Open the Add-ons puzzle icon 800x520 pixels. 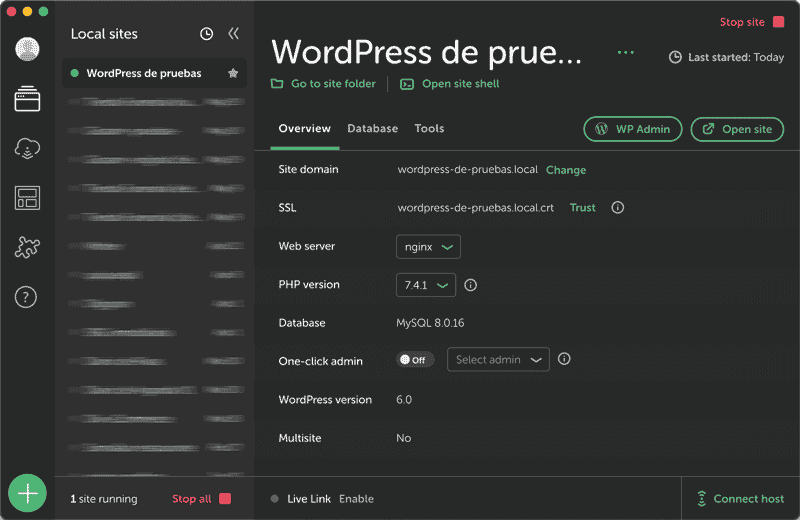27,247
